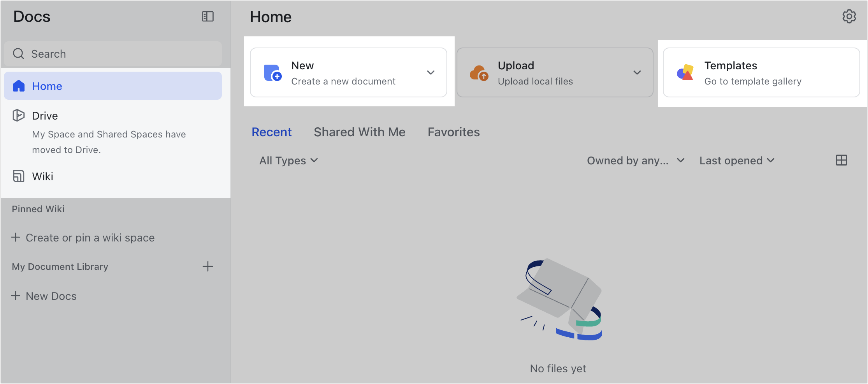Open the All Types filter dropdown
Viewport: 868px width, 384px height.
point(288,160)
